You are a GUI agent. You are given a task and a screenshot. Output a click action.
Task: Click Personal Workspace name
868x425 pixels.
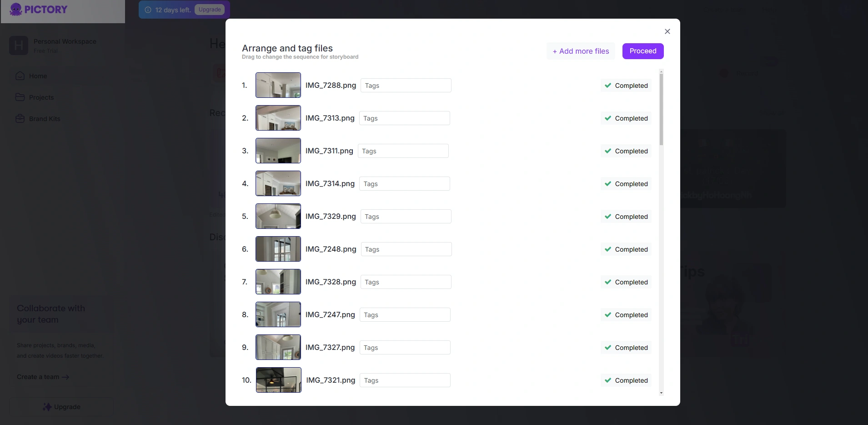65,41
